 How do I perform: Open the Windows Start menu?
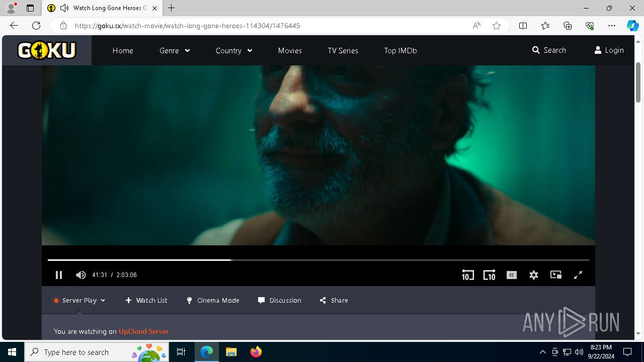tap(12, 352)
